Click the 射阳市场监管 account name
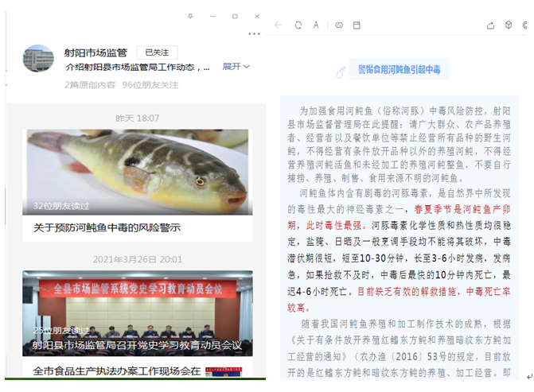The width and height of the screenshot is (534, 392). point(95,52)
